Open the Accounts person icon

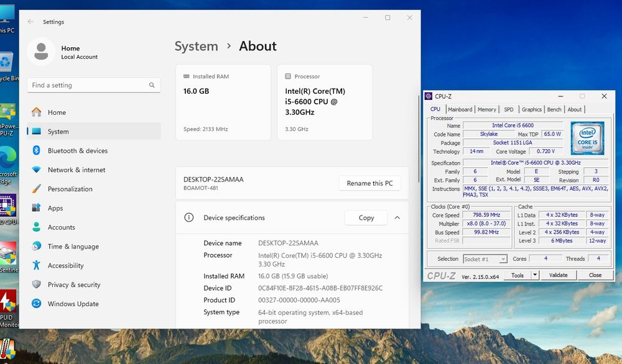(37, 227)
